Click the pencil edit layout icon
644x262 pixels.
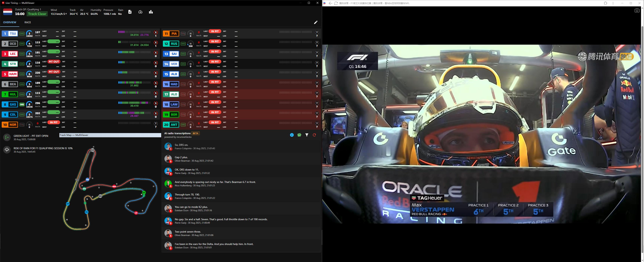pyautogui.click(x=316, y=22)
